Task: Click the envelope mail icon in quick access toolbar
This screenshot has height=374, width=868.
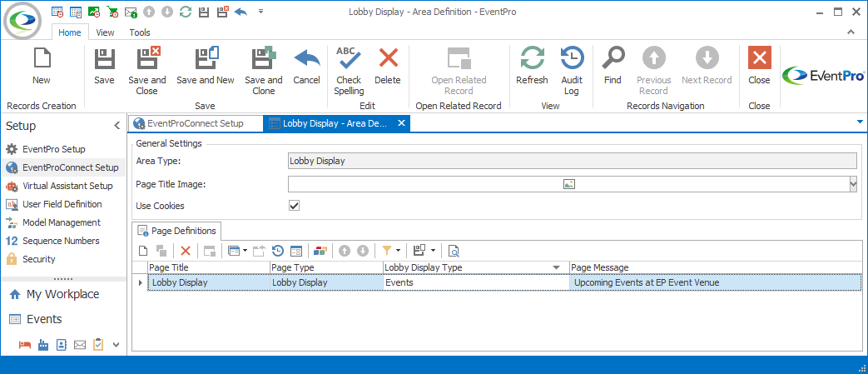Action: pyautogui.click(x=131, y=11)
